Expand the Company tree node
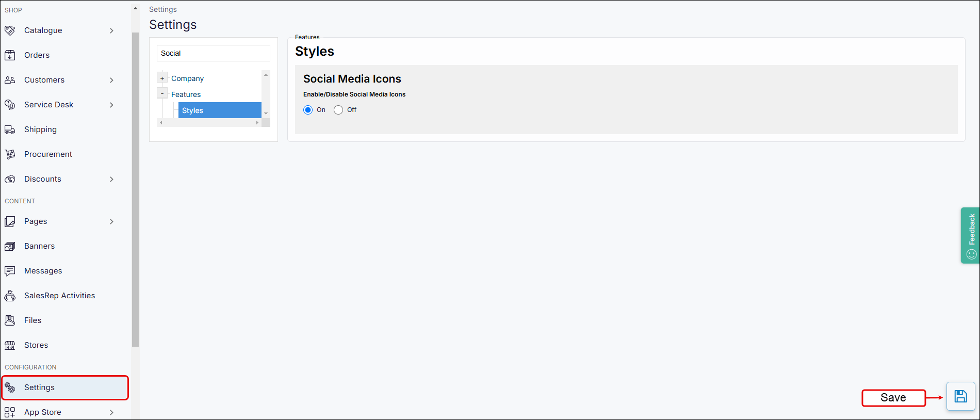980x420 pixels. pos(162,78)
